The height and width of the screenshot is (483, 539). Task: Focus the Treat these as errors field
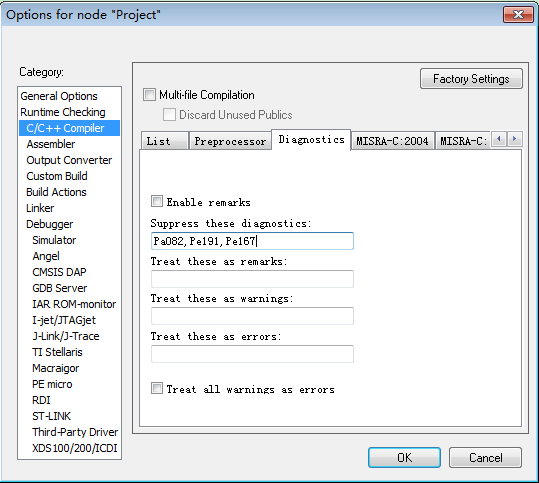252,354
